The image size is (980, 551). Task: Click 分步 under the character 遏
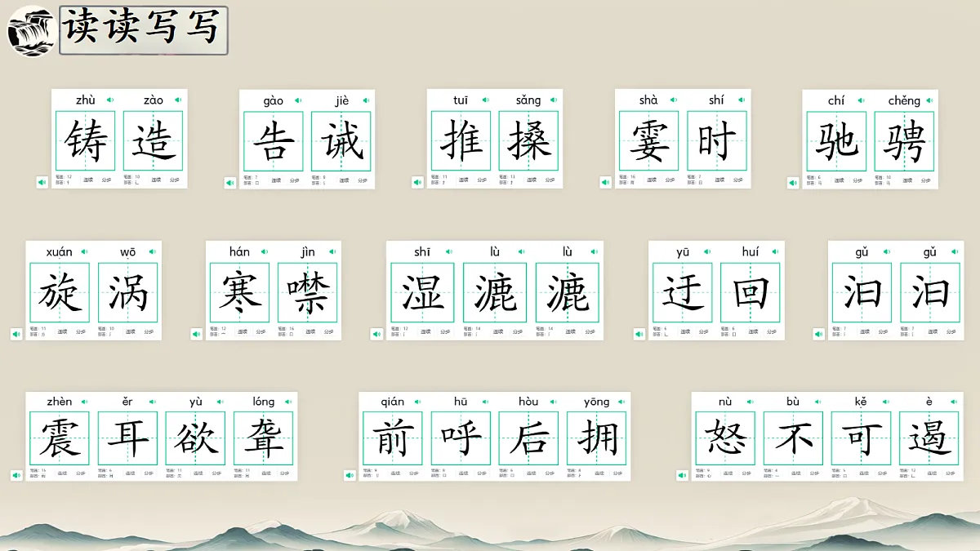pyautogui.click(x=951, y=473)
